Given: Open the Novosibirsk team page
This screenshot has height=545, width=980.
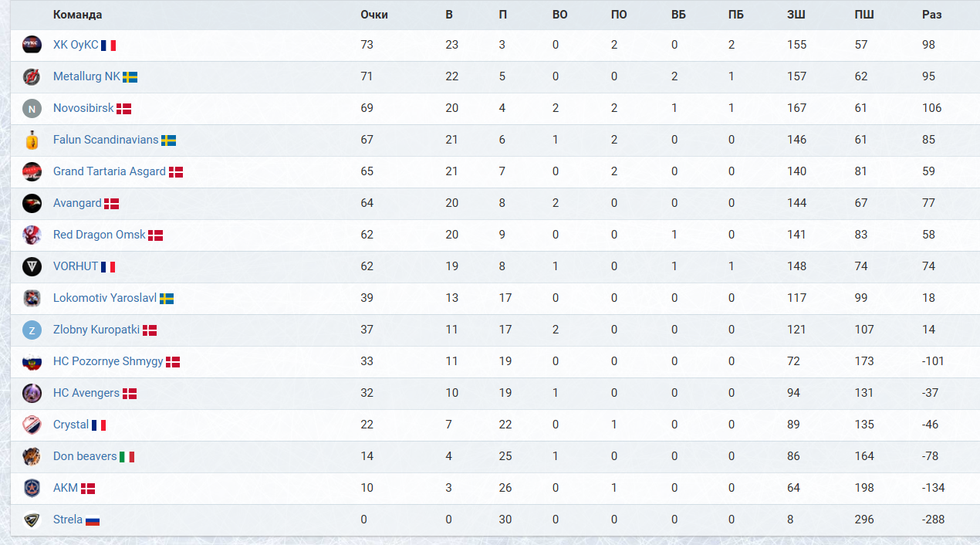Looking at the screenshot, I should coord(83,108).
